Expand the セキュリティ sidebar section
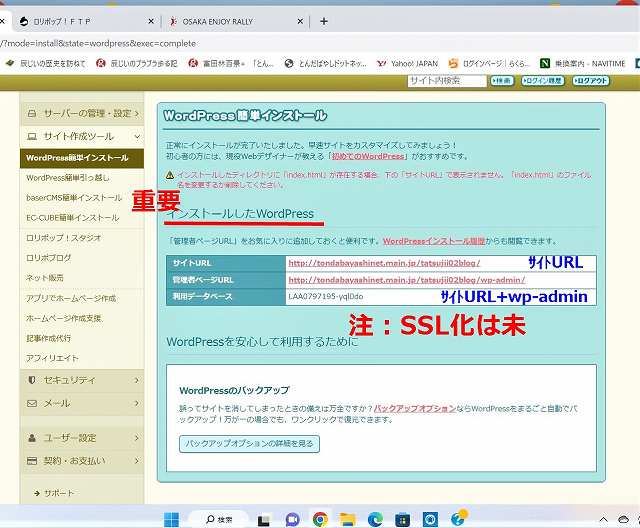This screenshot has height=528, width=640. tap(82, 380)
